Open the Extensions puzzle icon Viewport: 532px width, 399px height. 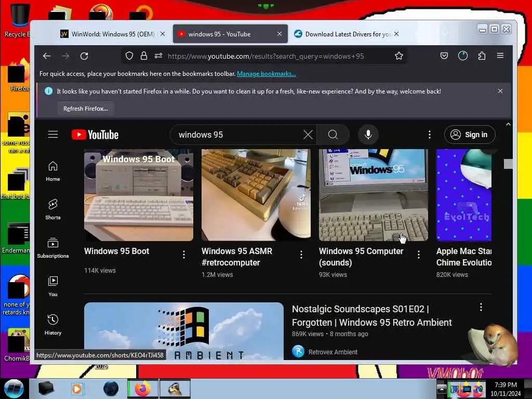tap(482, 56)
